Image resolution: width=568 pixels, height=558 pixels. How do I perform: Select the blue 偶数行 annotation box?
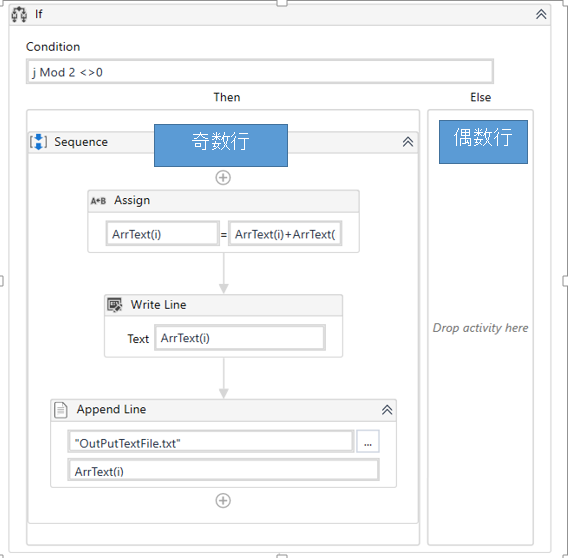click(483, 142)
